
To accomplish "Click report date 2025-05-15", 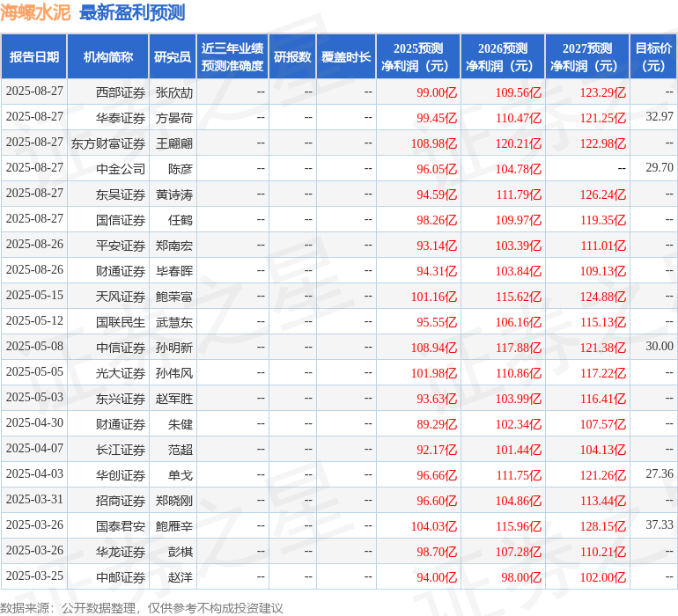I will (x=34, y=296).
